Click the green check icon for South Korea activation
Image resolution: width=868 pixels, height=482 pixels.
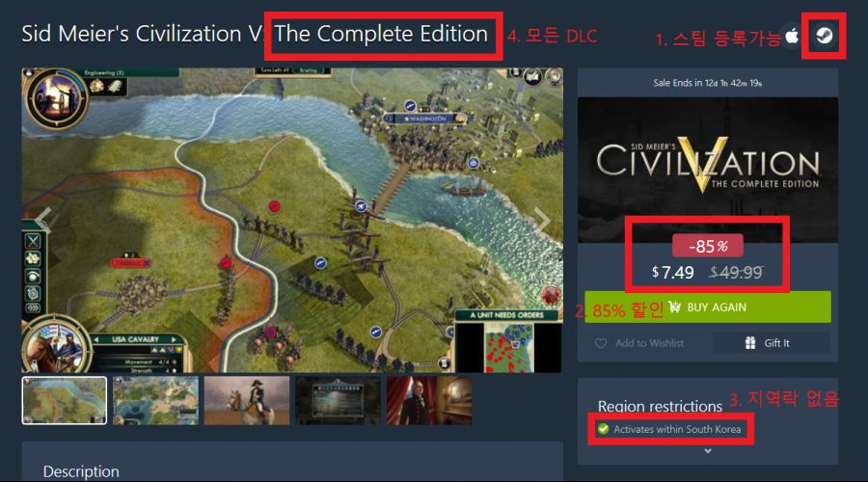click(x=604, y=429)
